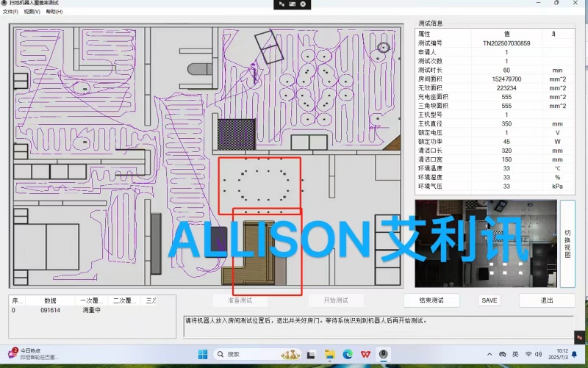Click the 主机直径 value 350
Screen dimensions: 588x368
[x=506, y=123]
